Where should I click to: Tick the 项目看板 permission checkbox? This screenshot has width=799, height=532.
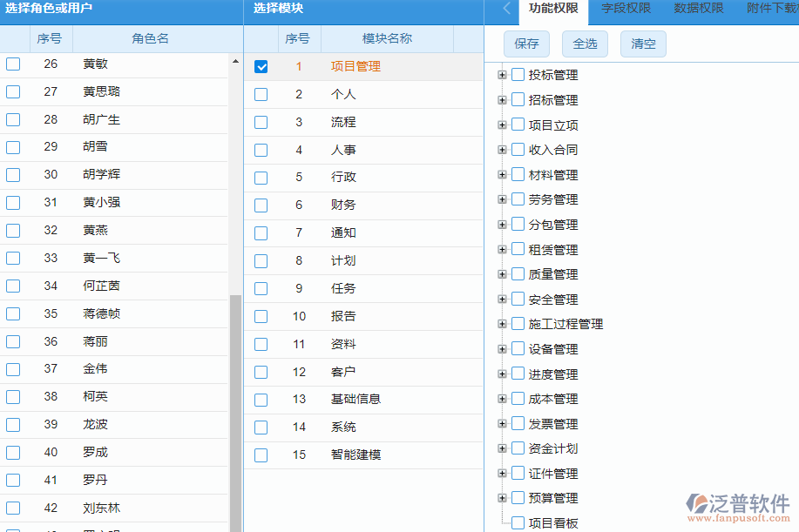518,523
